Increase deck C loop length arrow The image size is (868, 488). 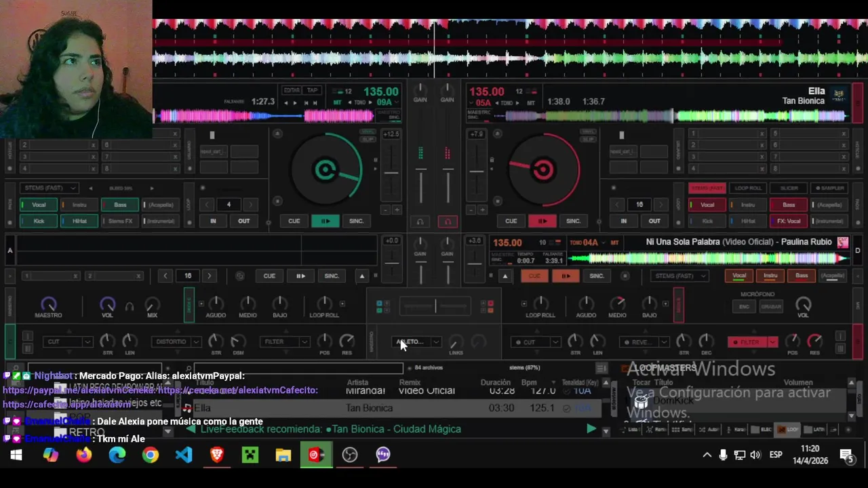(209, 276)
